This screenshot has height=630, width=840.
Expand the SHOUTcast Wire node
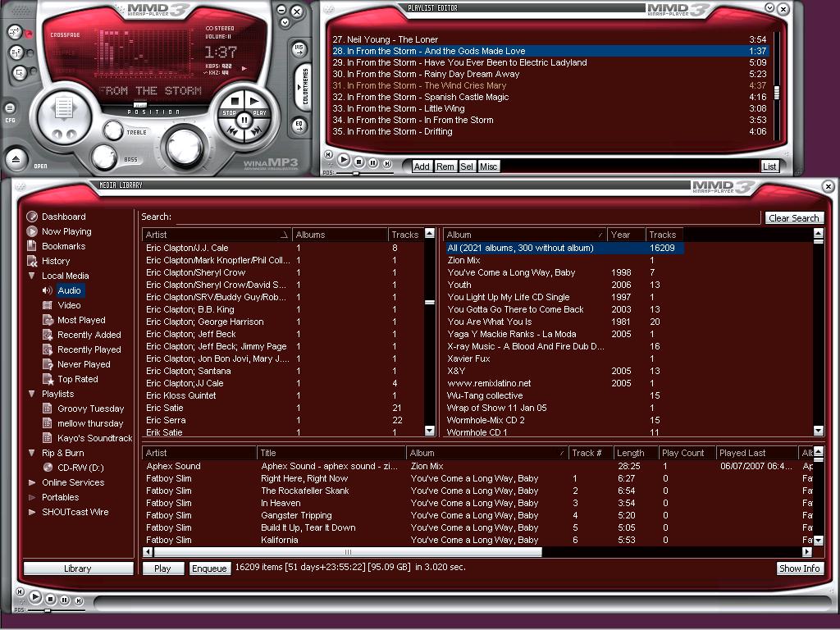click(x=32, y=512)
